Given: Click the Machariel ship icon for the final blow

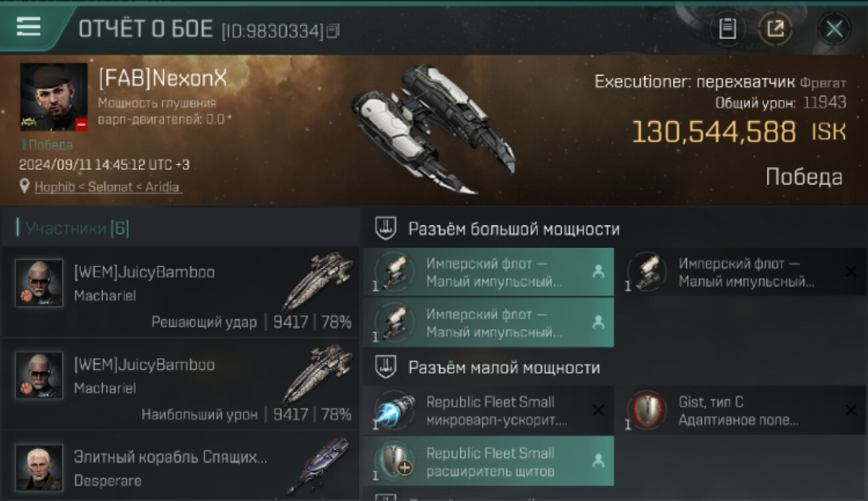Looking at the screenshot, I should (x=318, y=281).
